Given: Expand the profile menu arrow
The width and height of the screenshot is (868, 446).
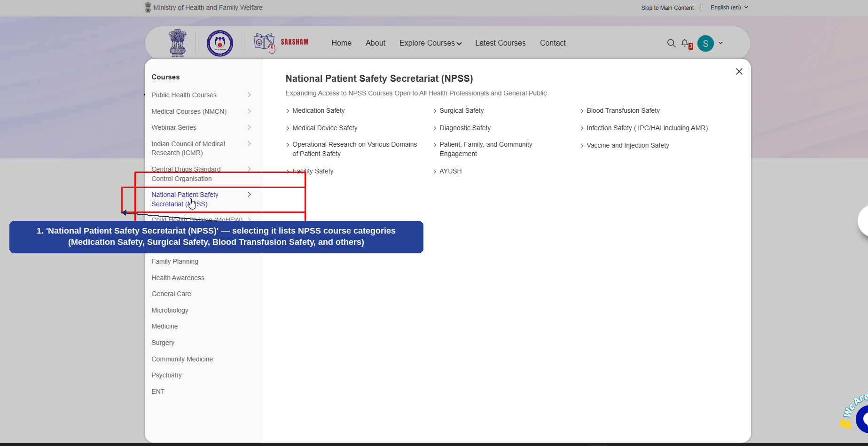Looking at the screenshot, I should click(x=720, y=43).
